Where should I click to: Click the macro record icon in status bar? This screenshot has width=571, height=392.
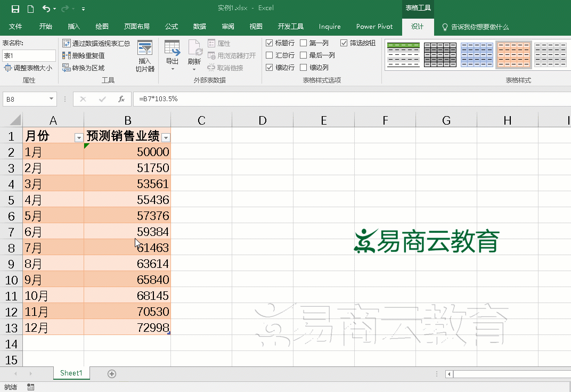(31, 387)
